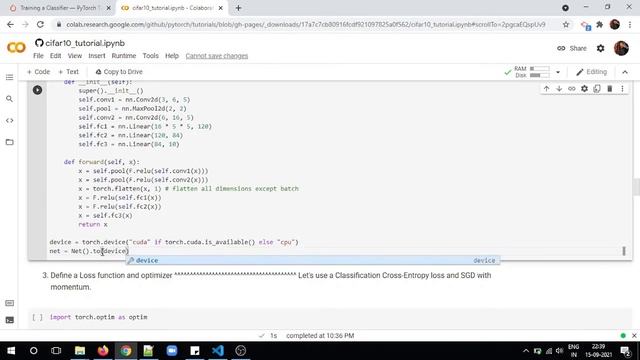Image resolution: width=640 pixels, height=360 pixels.
Task: Copy link to this cell
Action: coord(572,89)
